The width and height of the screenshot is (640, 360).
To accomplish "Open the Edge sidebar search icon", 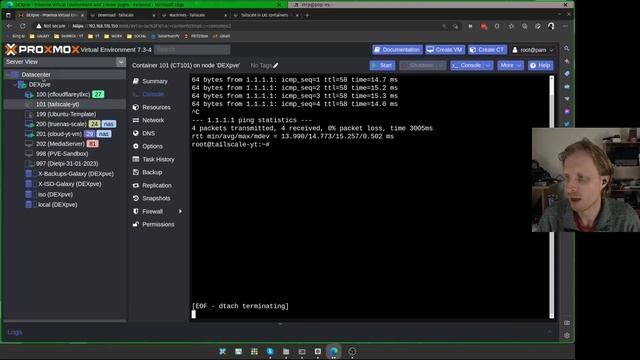I will pyautogui.click(x=567, y=49).
